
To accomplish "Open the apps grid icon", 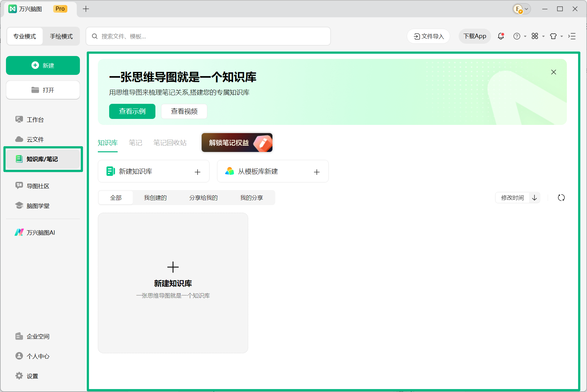I will (535, 36).
